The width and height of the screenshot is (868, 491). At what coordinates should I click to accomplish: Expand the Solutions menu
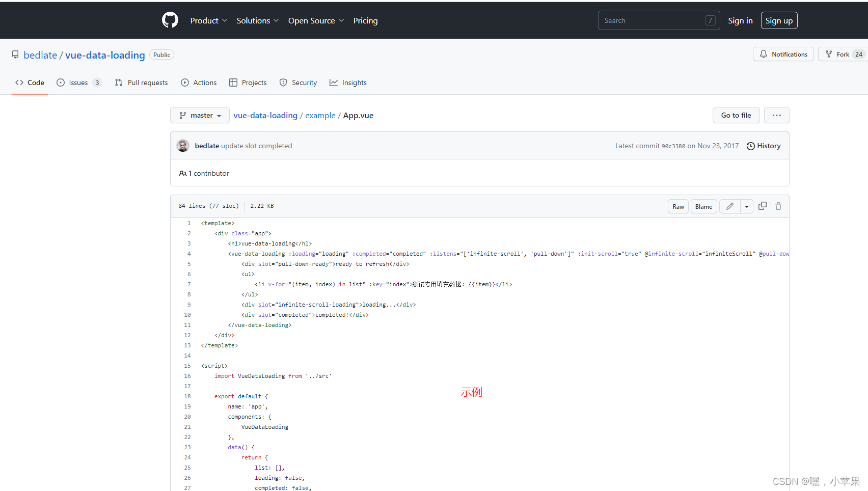pyautogui.click(x=258, y=20)
